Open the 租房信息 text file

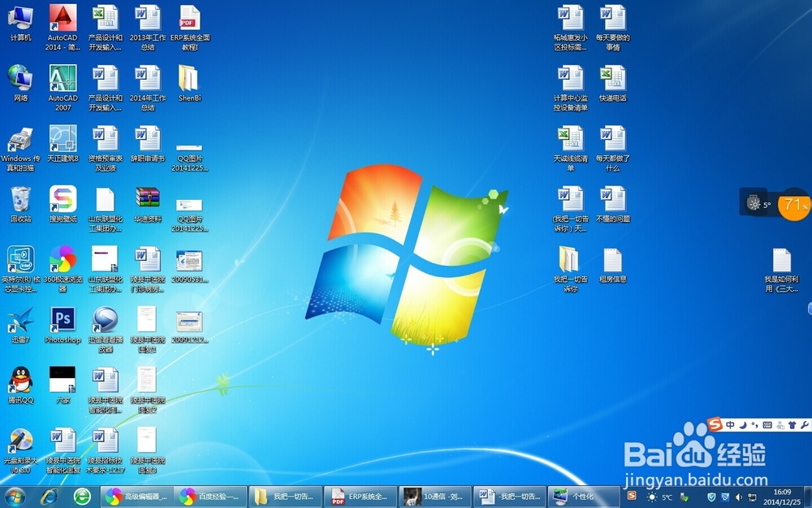[x=612, y=264]
